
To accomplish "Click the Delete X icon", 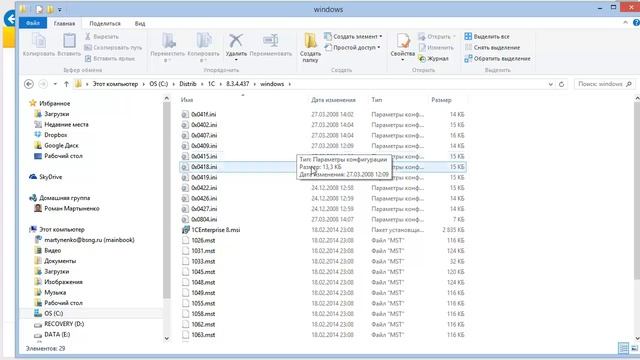I will click(x=236, y=41).
